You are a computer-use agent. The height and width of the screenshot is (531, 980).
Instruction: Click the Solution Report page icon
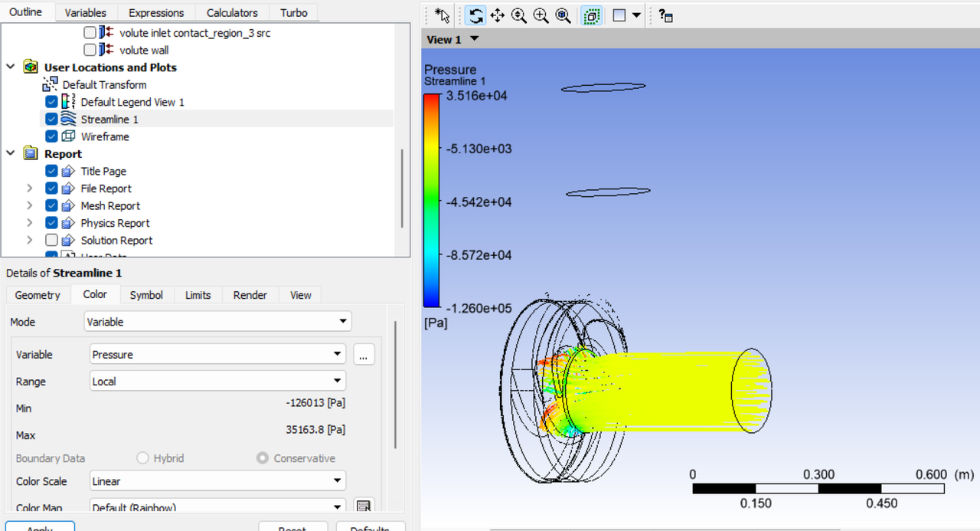click(x=68, y=240)
